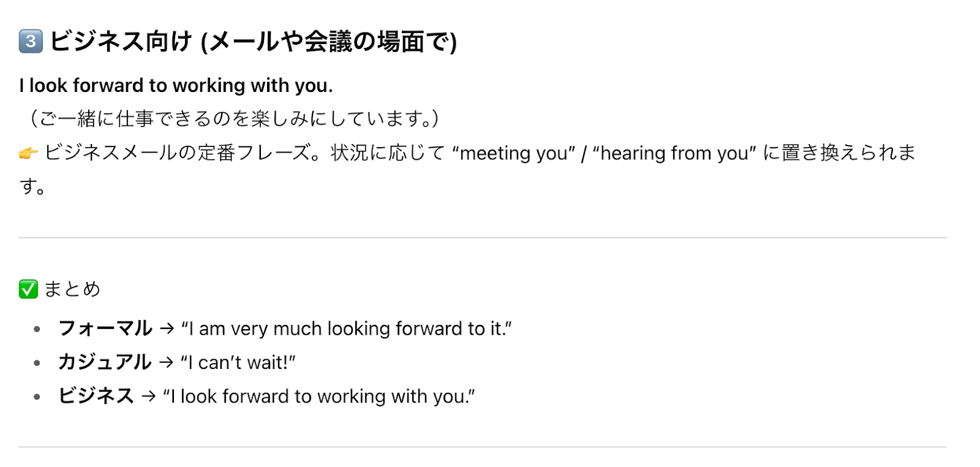Click the quoted phrase "meeting you"
Image resolution: width=980 pixels, height=467 pixels.
click(x=513, y=153)
